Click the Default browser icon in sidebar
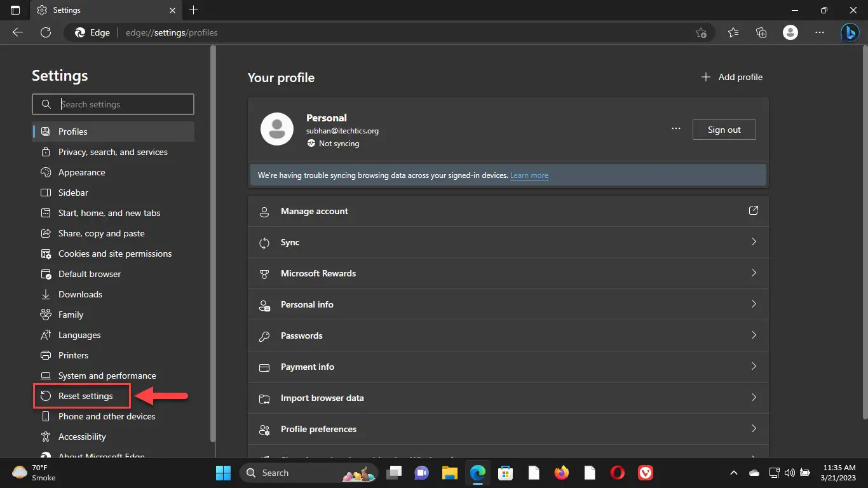This screenshot has height=488, width=868. [x=46, y=274]
